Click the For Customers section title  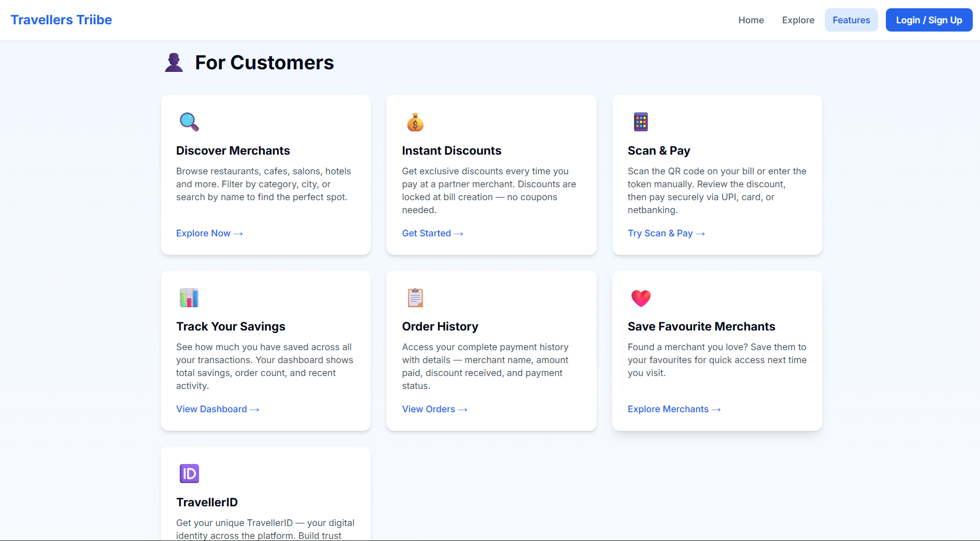(264, 63)
